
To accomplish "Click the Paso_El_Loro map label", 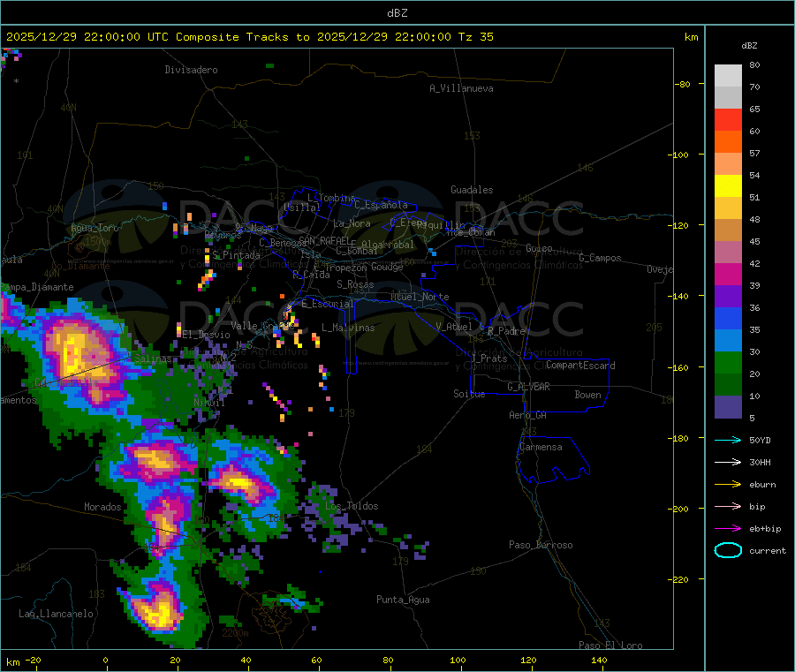I will pos(610,646).
